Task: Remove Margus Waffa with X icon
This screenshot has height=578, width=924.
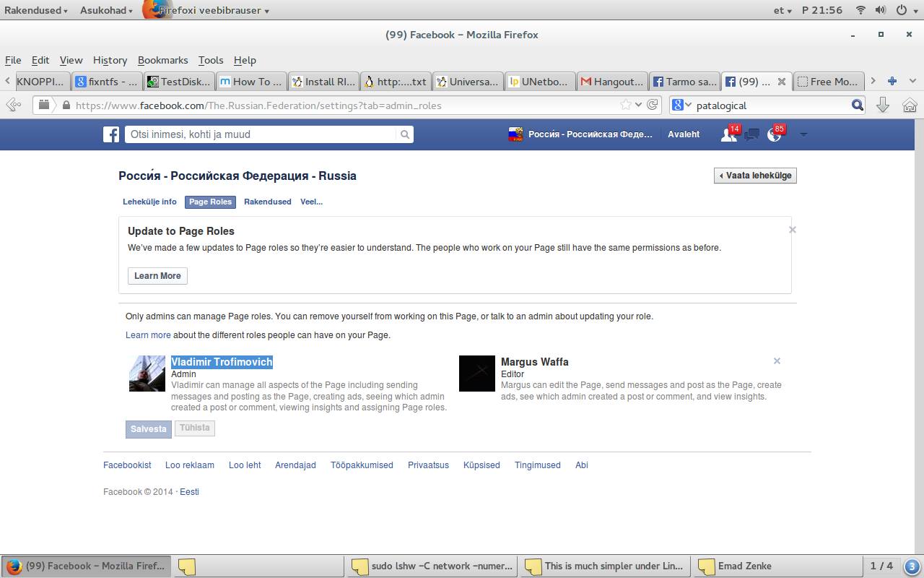Action: coord(777,361)
